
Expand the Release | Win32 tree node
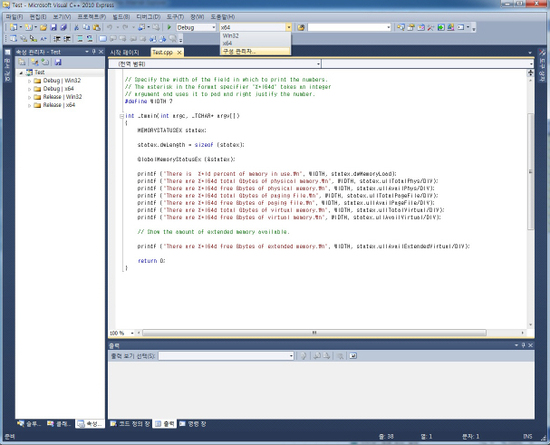[x=30, y=97]
